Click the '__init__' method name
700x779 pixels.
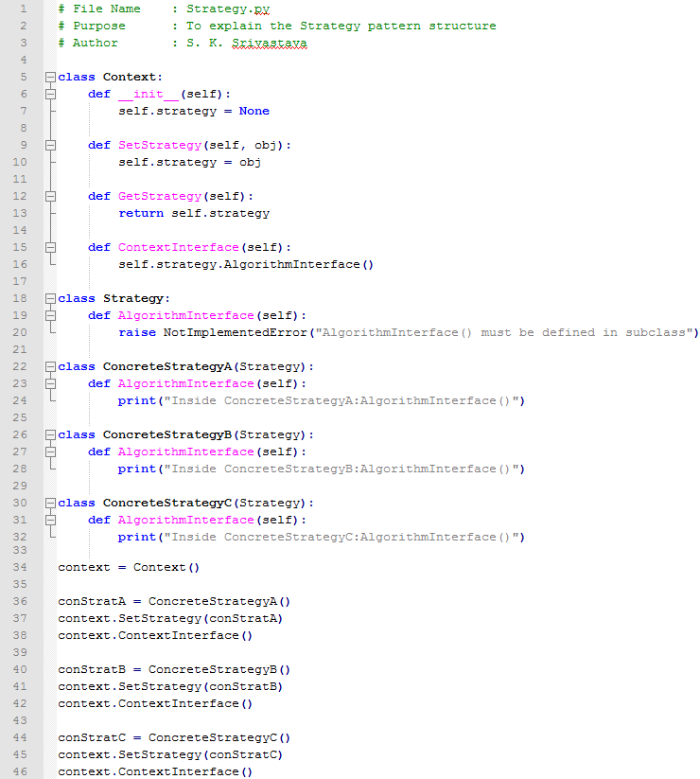(x=149, y=95)
